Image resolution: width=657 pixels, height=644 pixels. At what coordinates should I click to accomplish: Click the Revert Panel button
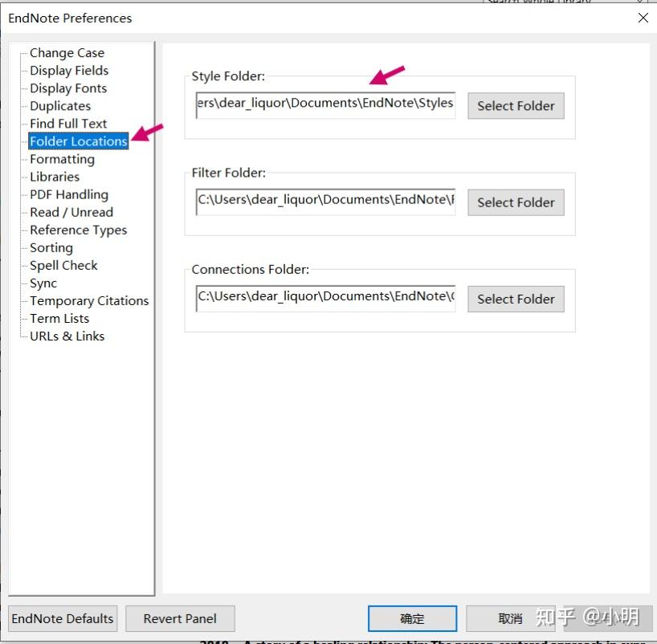click(x=180, y=619)
